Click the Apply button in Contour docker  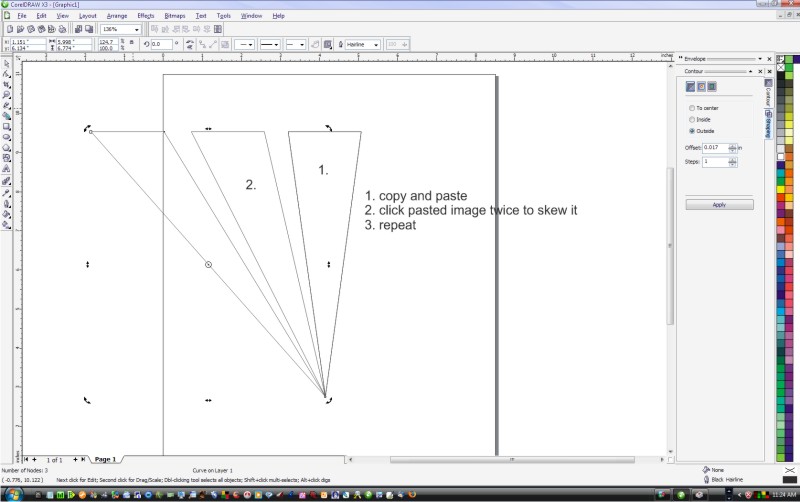pos(719,205)
